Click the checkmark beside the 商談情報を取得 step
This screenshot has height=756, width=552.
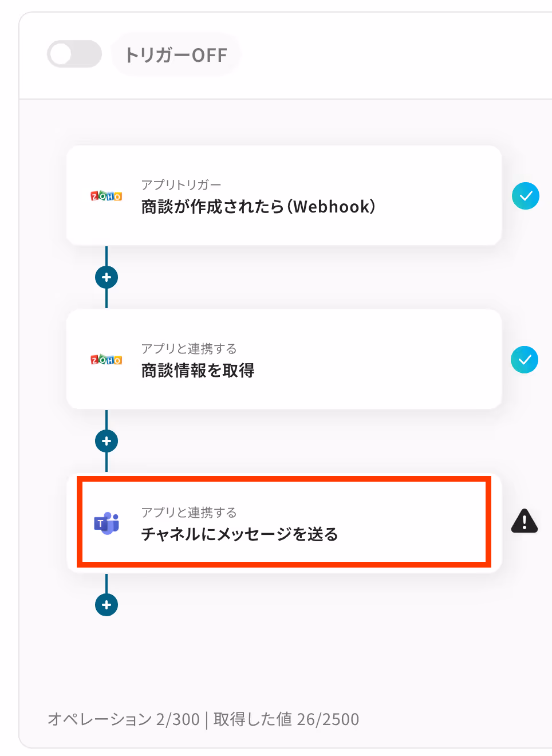525,360
